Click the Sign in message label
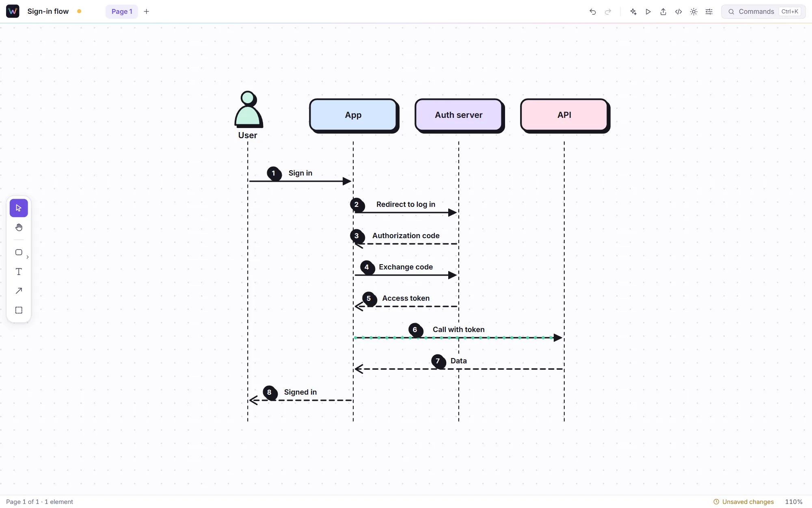The width and height of the screenshot is (812, 508). pos(300,173)
